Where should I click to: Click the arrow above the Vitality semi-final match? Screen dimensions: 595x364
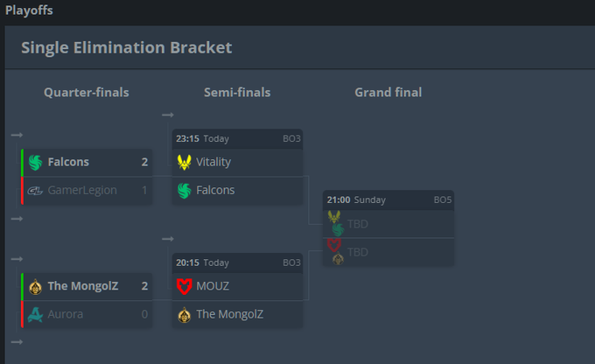click(x=168, y=115)
